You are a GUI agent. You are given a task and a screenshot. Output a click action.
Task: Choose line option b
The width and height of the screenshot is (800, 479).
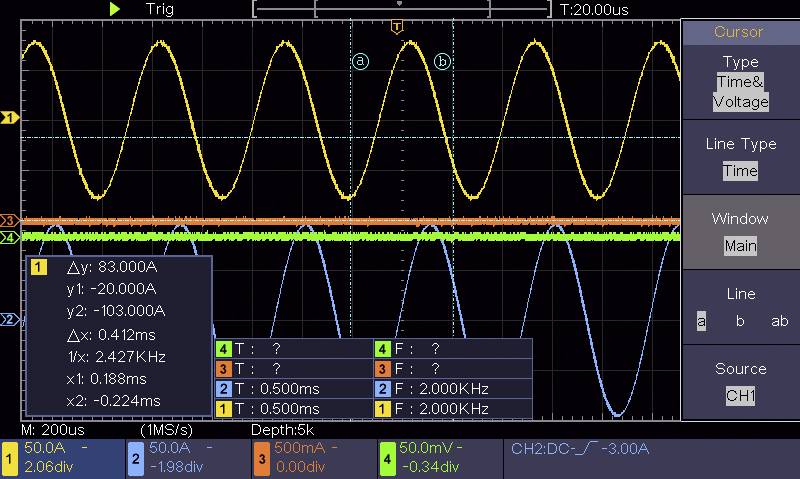[x=740, y=321]
